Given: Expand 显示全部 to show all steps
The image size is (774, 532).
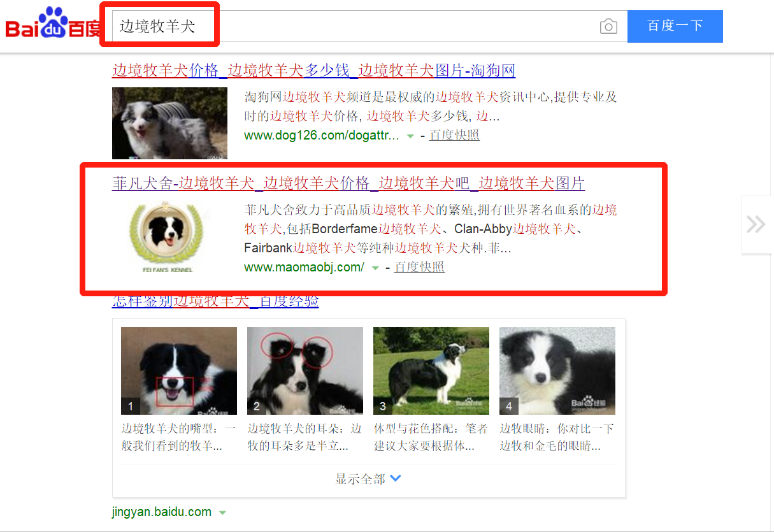Looking at the screenshot, I should pyautogui.click(x=368, y=479).
